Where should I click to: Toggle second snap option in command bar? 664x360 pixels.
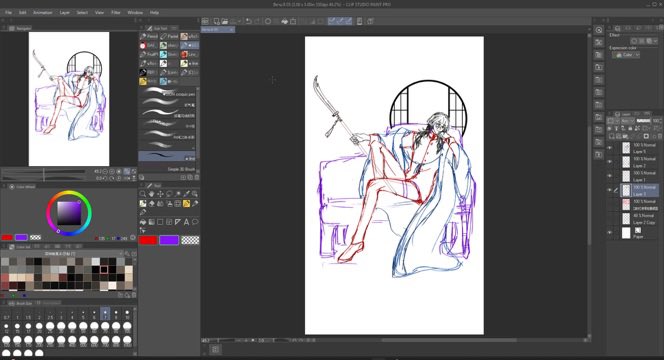(x=340, y=21)
